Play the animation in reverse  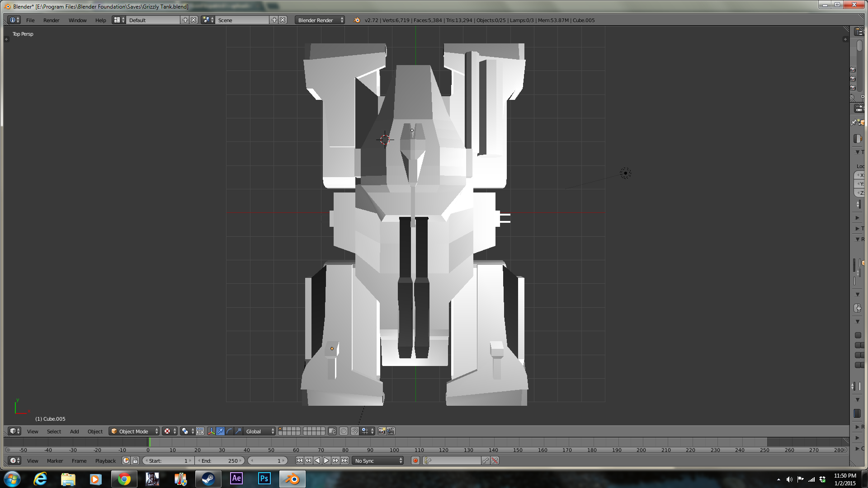(317, 460)
